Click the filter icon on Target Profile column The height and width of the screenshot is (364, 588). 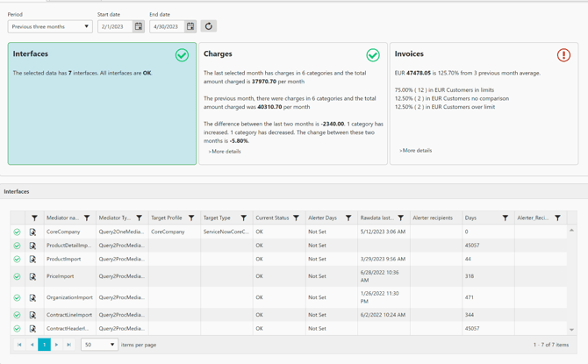191,218
